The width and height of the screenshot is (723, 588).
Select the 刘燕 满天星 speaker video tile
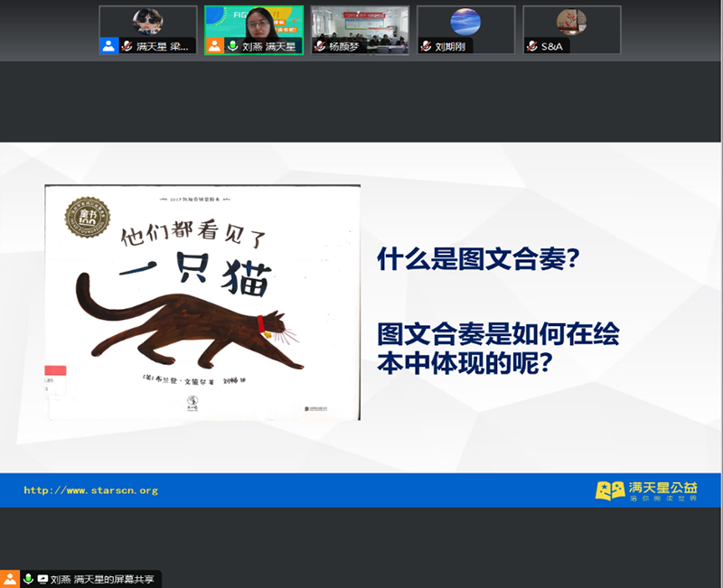click(x=254, y=30)
